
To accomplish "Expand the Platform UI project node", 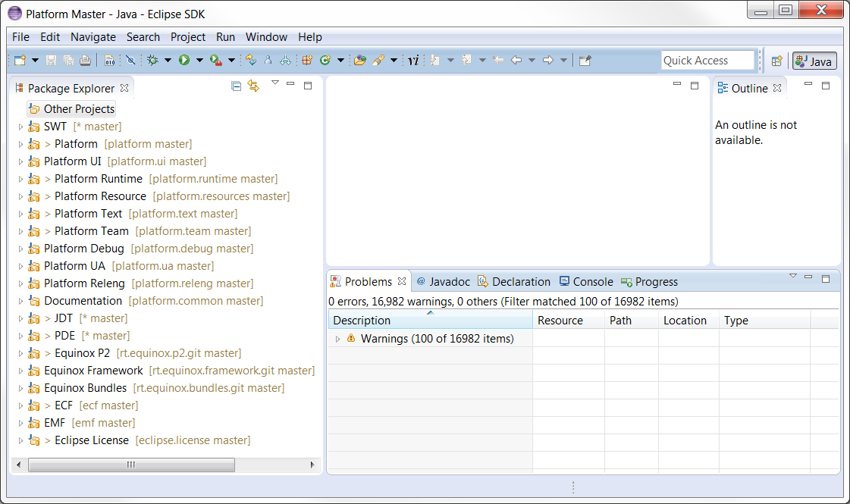I will 20,161.
